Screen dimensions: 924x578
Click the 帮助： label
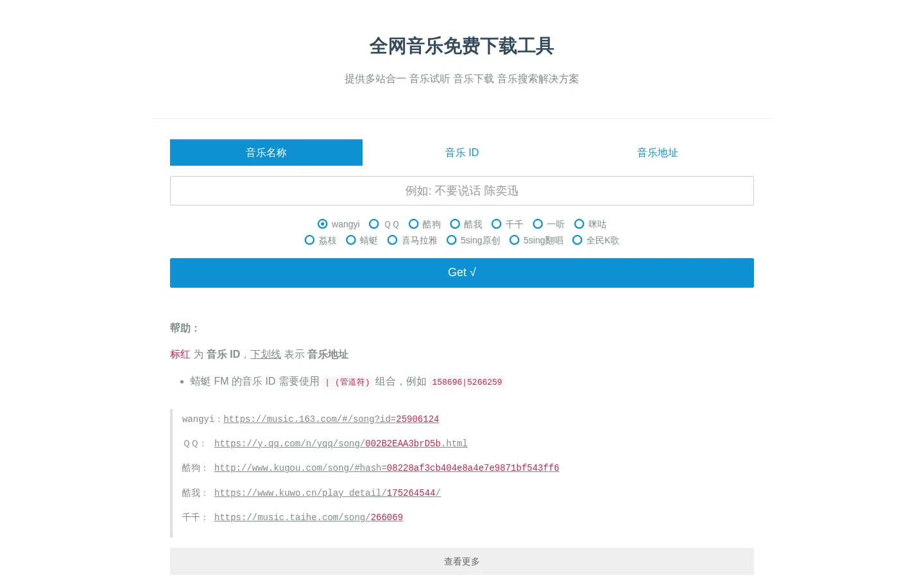pyautogui.click(x=185, y=328)
